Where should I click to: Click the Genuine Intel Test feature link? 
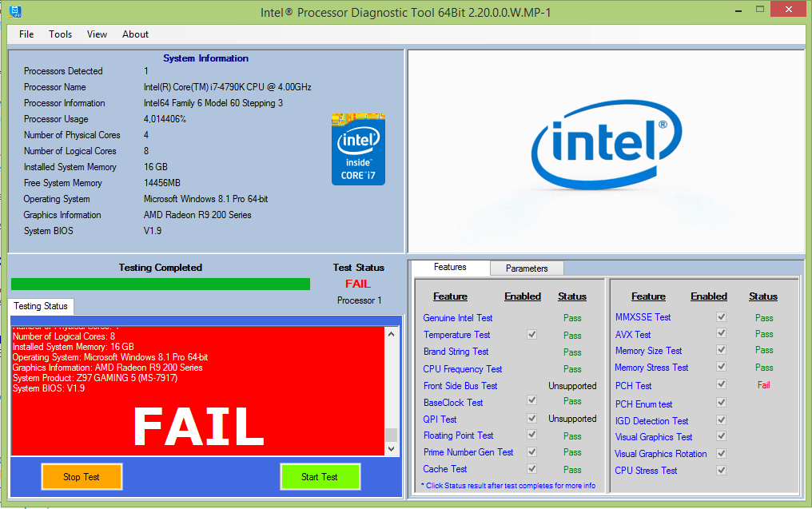(x=457, y=318)
